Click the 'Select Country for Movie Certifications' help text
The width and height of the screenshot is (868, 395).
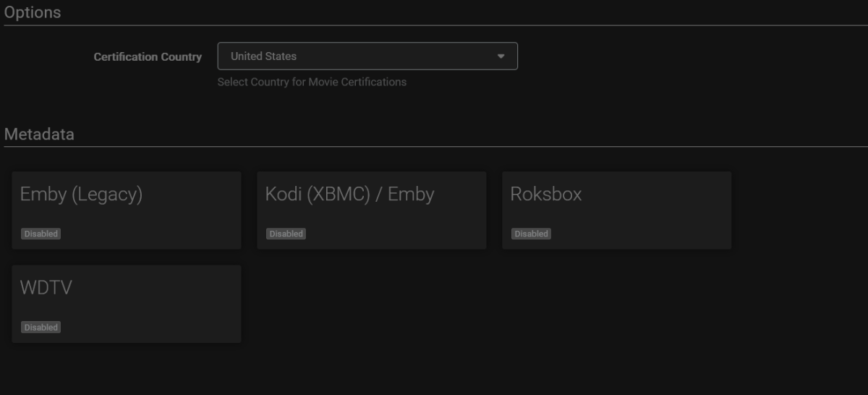(x=312, y=82)
